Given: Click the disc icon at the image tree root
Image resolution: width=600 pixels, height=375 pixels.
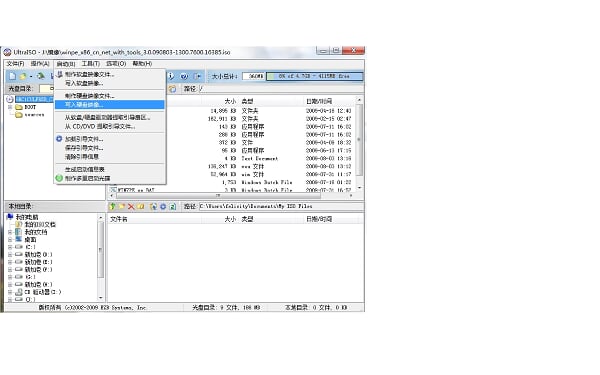Looking at the screenshot, I should click(10, 99).
